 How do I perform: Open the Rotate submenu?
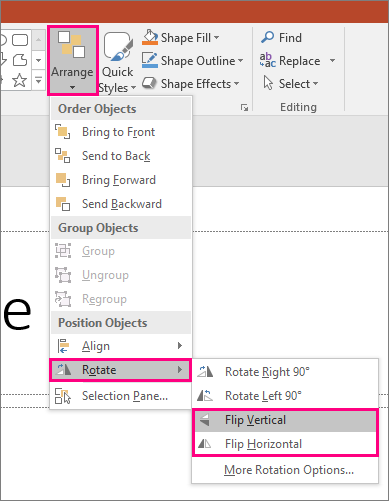(120, 370)
